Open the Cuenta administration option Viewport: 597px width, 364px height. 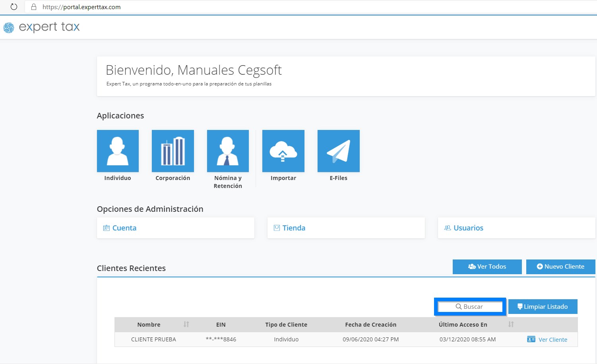click(176, 228)
